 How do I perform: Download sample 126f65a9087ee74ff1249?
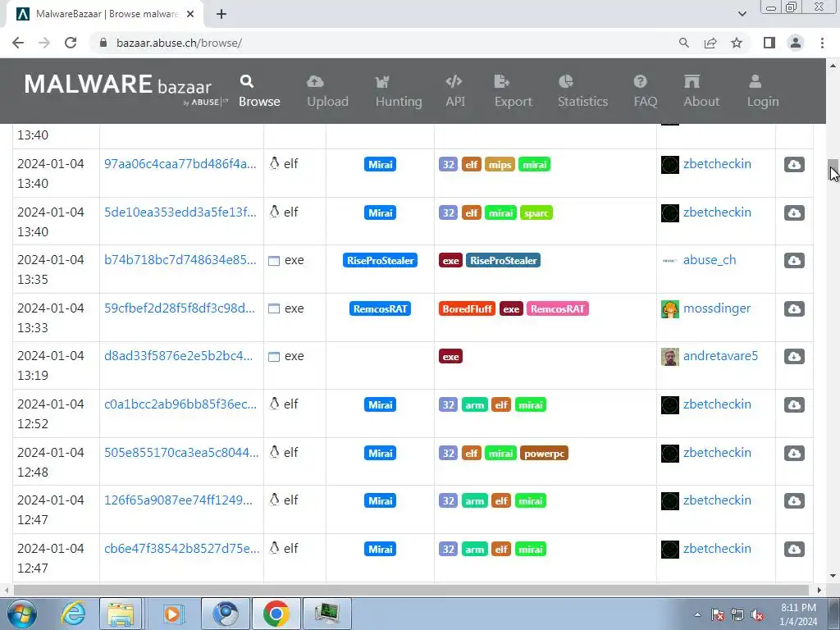pos(794,501)
